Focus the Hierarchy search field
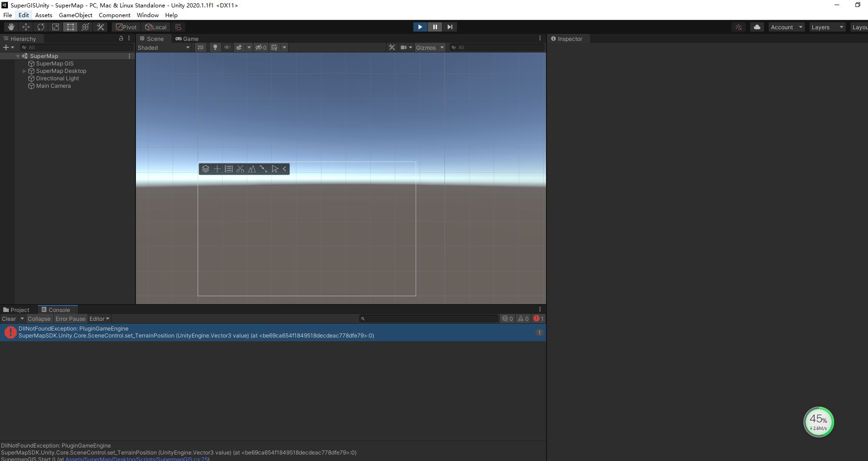The height and width of the screenshot is (461, 868). pos(77,47)
